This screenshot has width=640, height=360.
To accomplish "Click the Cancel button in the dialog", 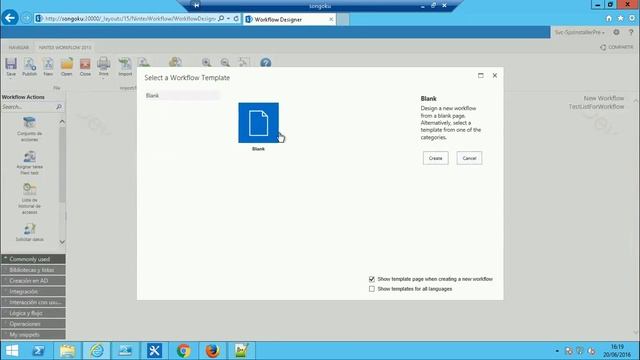I will pyautogui.click(x=469, y=158).
